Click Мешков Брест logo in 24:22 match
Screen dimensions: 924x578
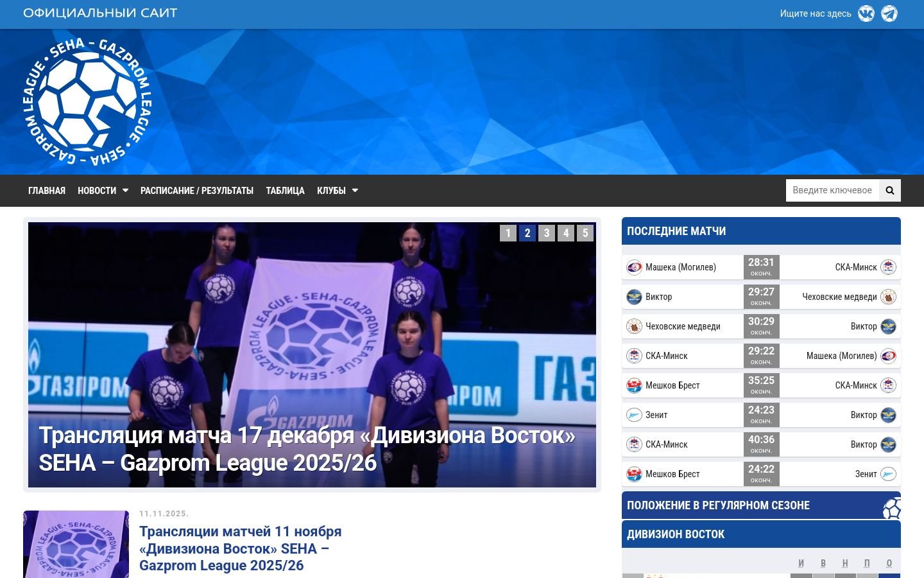point(634,474)
